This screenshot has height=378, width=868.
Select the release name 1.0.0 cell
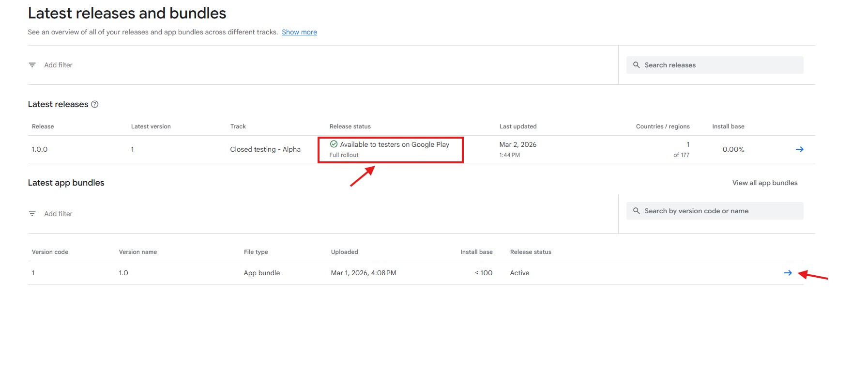point(40,149)
